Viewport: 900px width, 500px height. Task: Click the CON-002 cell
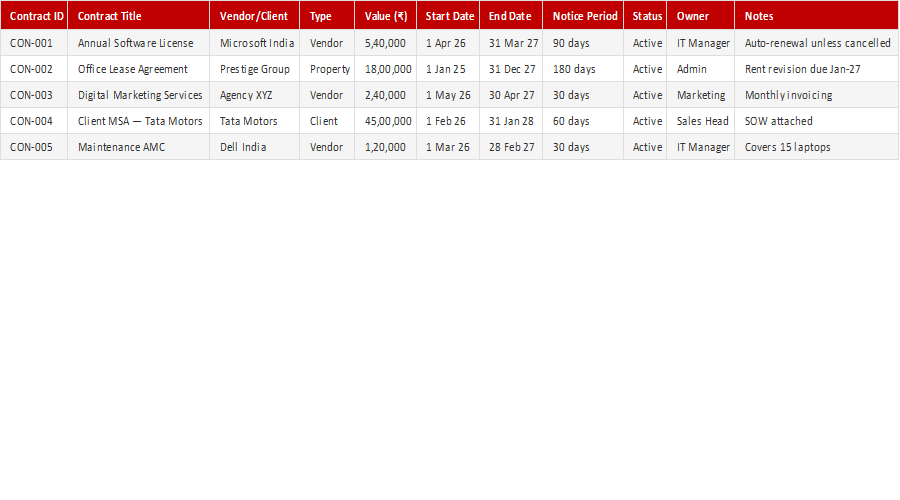pyautogui.click(x=34, y=69)
